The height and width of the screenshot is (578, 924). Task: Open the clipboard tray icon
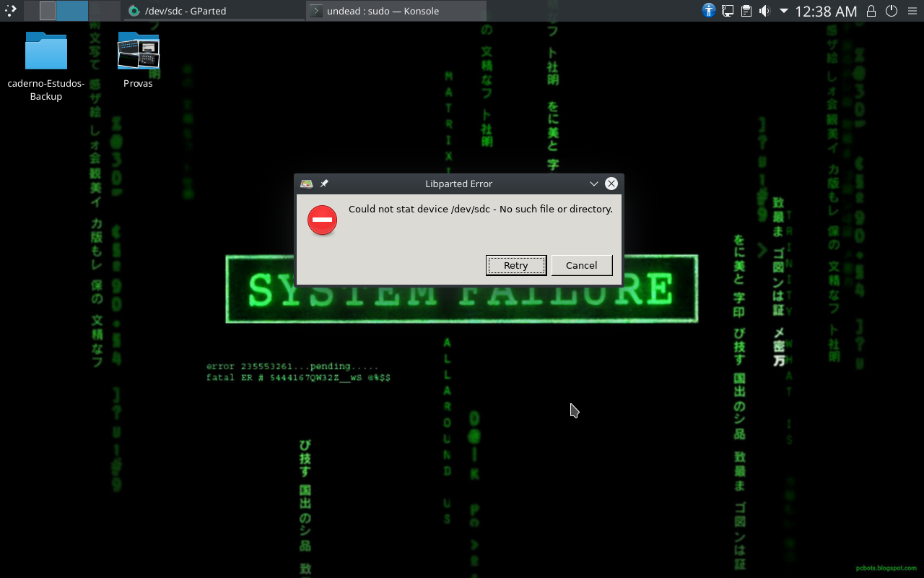[x=746, y=11]
